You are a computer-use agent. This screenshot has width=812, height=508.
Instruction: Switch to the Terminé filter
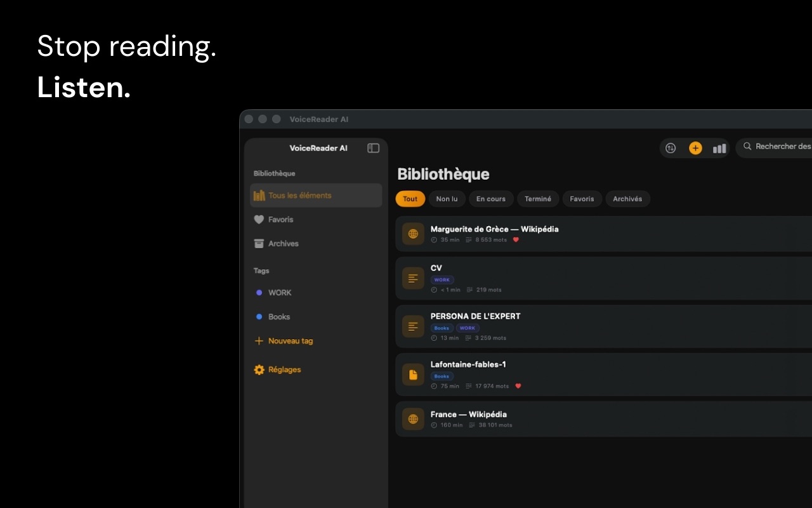pos(538,199)
